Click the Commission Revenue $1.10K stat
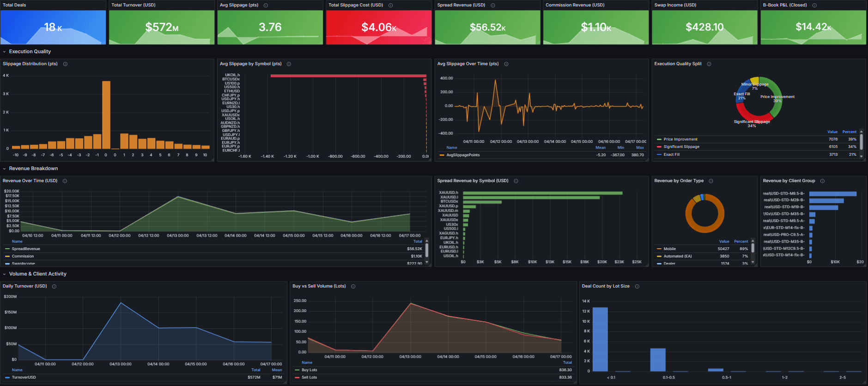Viewport: 868px width, 386px height. (596, 27)
